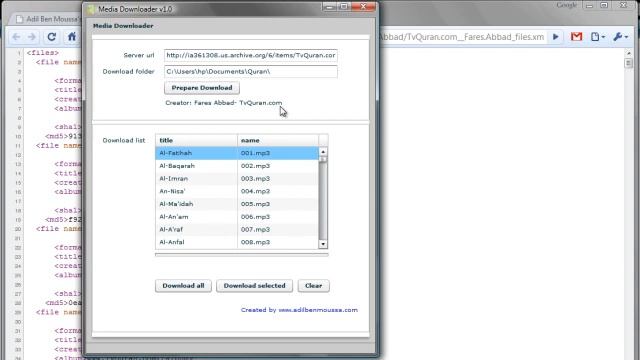Select the Al-An'am row

coord(237,217)
